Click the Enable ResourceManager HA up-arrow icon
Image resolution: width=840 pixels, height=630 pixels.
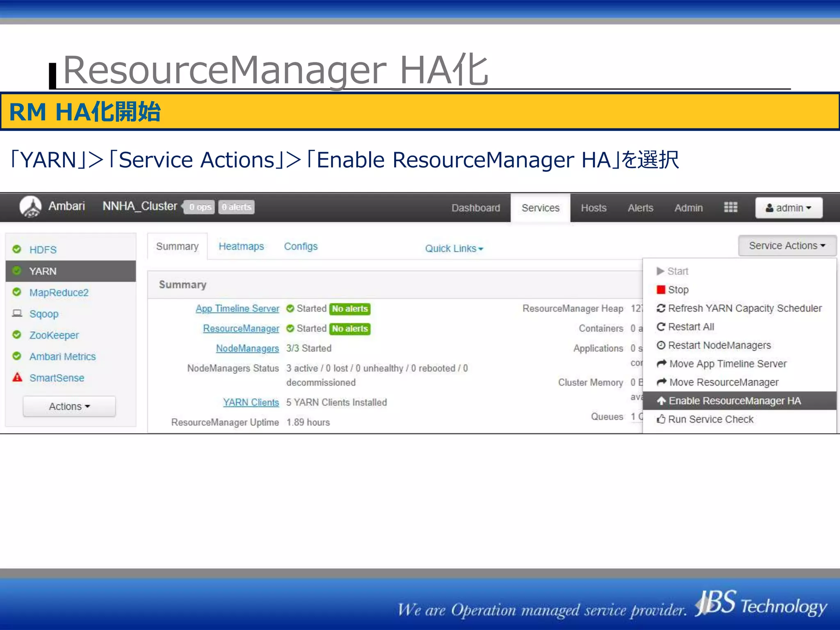(661, 401)
